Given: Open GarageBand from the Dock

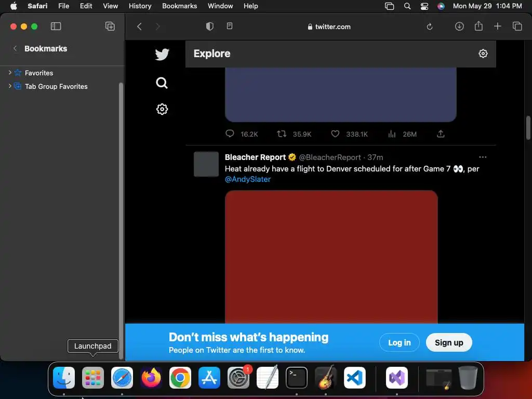Looking at the screenshot, I should tap(326, 378).
